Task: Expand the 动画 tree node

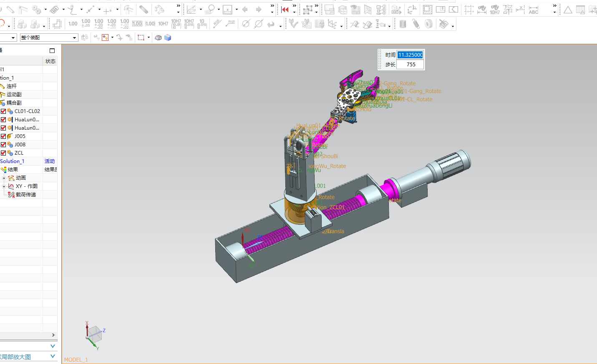Action: (4, 178)
